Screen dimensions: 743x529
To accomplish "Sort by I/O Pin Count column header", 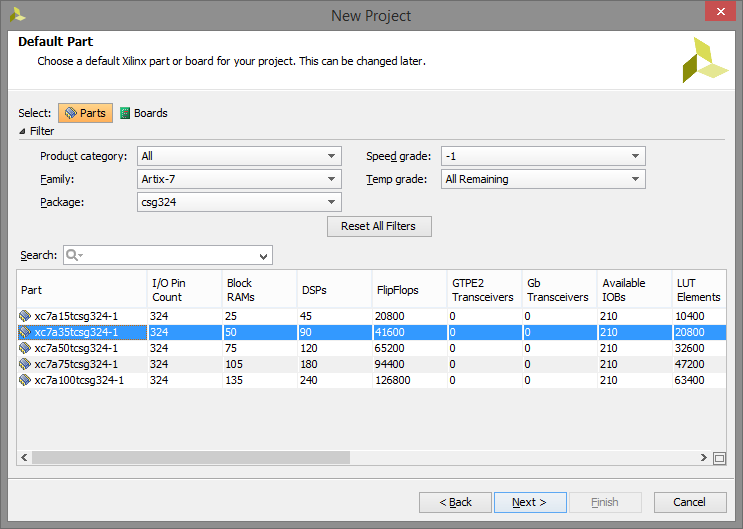I will click(185, 290).
